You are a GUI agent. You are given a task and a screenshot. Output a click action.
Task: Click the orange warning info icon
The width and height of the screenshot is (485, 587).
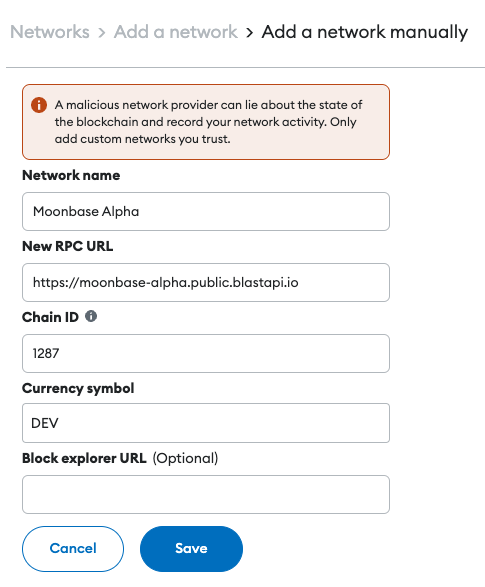point(39,105)
